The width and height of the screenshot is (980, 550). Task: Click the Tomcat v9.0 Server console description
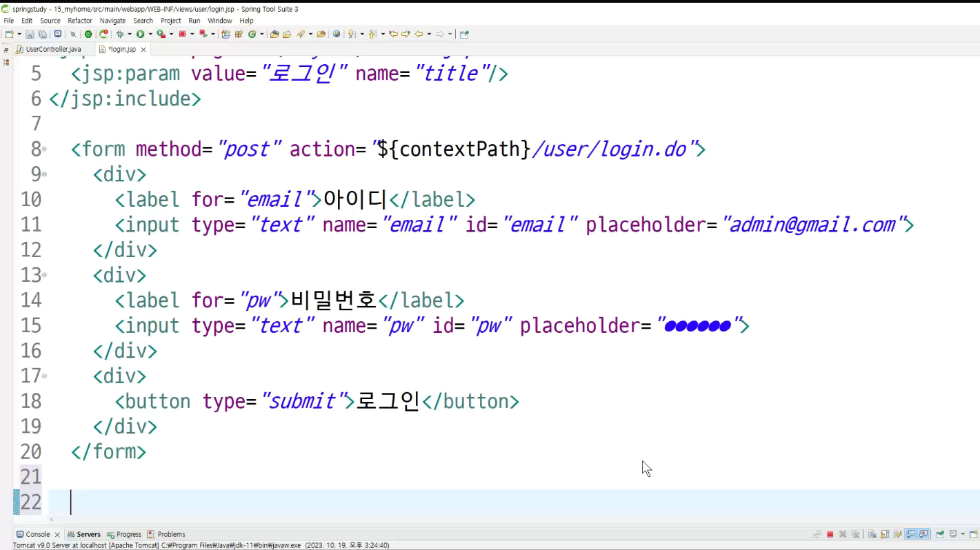[x=201, y=545]
